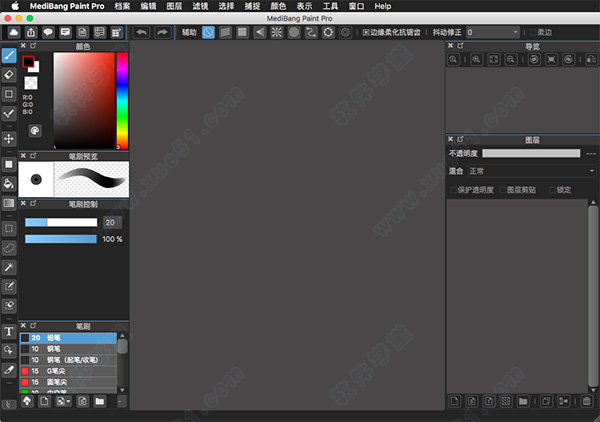600x422 pixels.
Task: Open the 混合 blend mode dropdown
Action: (x=532, y=171)
